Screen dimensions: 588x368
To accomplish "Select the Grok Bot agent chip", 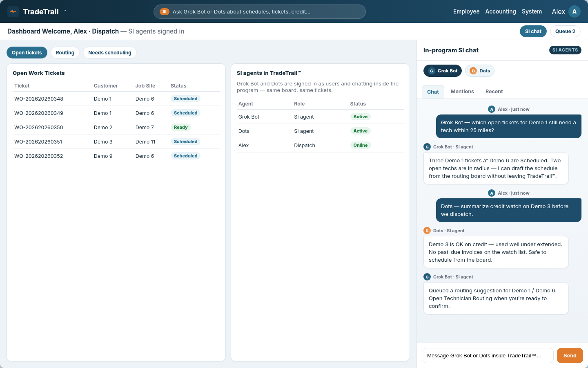I will click(x=443, y=71).
